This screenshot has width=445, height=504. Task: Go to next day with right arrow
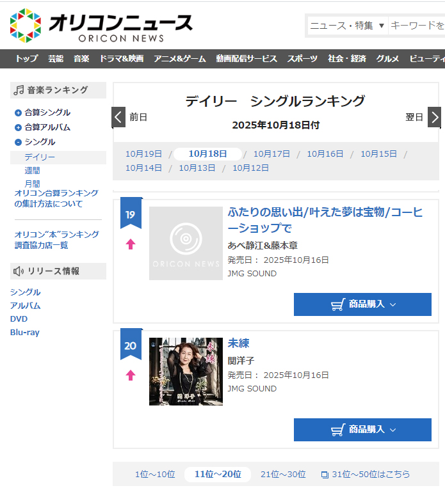(434, 117)
